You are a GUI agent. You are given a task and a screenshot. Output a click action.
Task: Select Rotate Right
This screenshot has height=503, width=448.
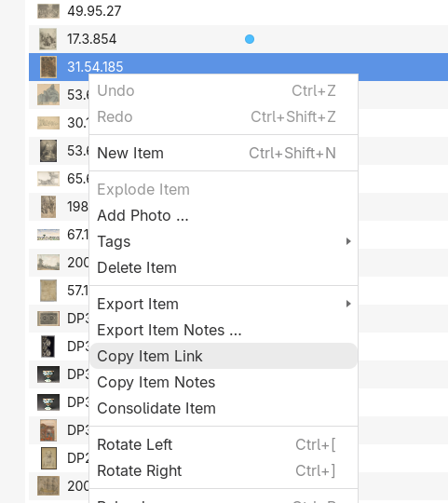(x=224, y=470)
